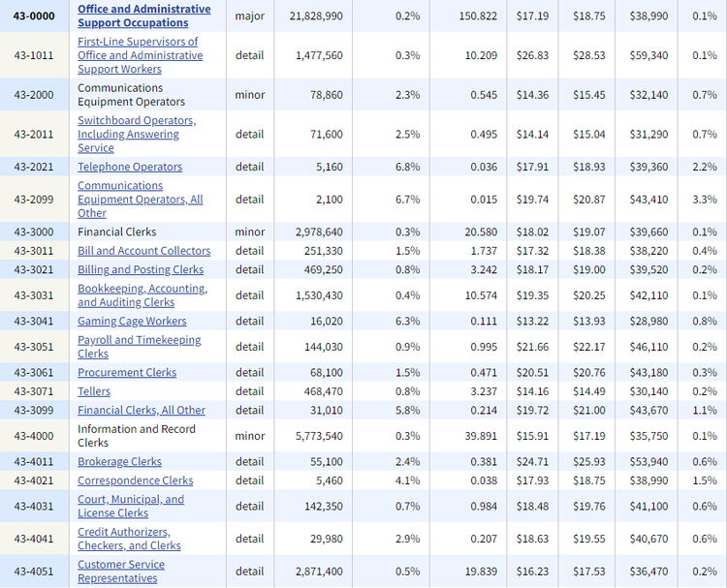The image size is (727, 588).
Task: Select occupation code 43-3041
Action: (34, 321)
